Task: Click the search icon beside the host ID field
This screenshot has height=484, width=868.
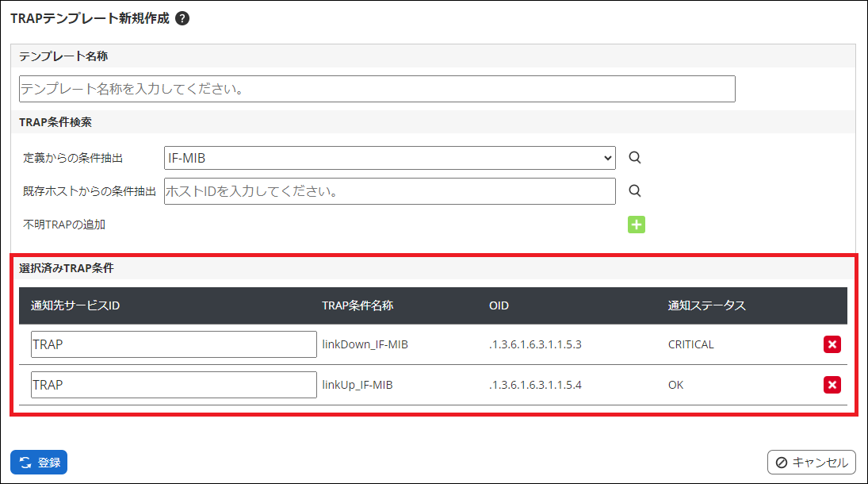Action: [x=634, y=191]
